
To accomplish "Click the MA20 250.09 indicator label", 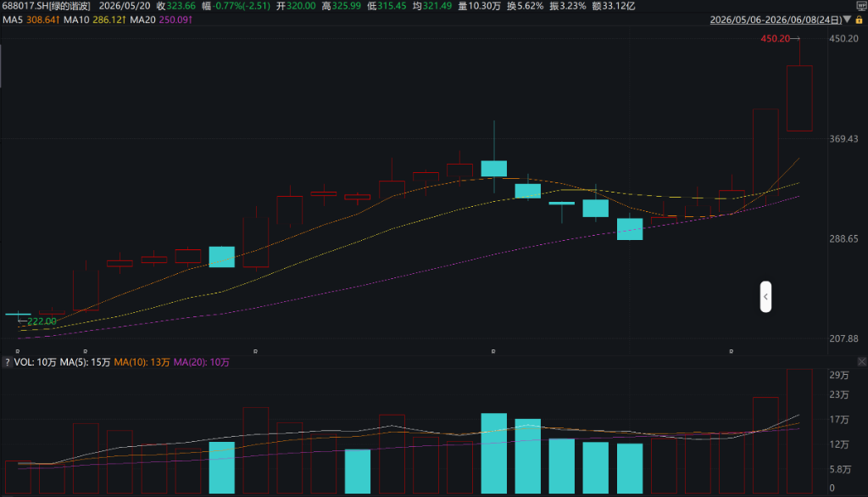I will pos(161,20).
